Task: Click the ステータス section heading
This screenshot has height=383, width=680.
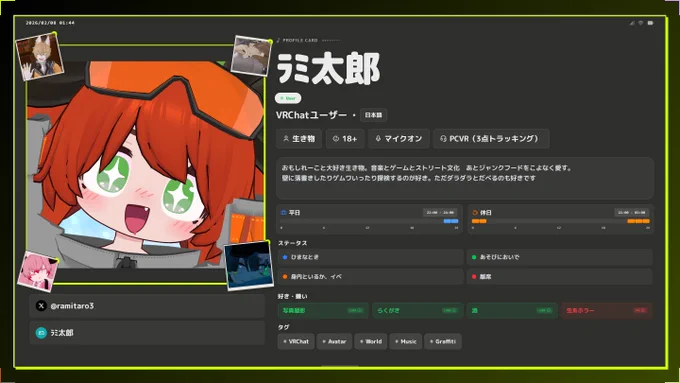Action: click(292, 243)
